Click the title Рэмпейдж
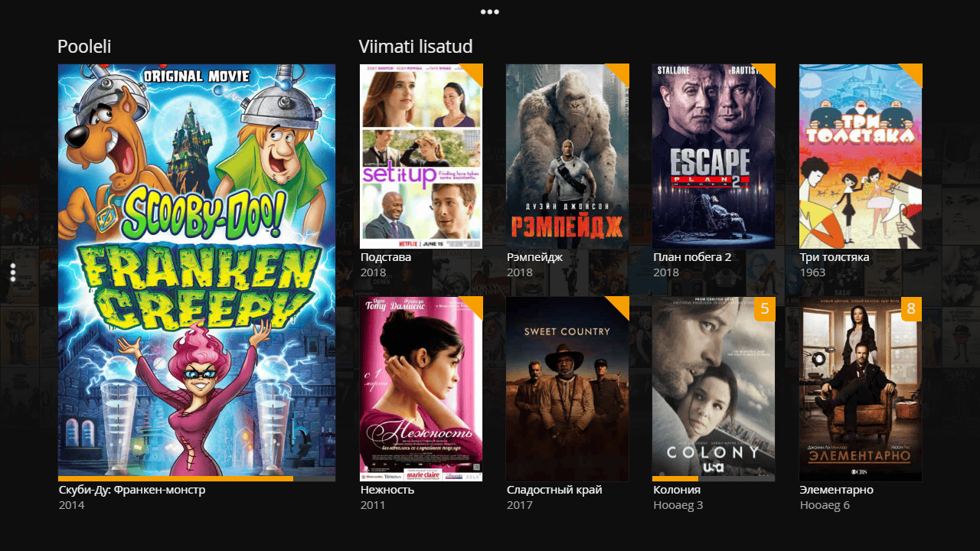Screen dimensions: 980x551 [534, 257]
